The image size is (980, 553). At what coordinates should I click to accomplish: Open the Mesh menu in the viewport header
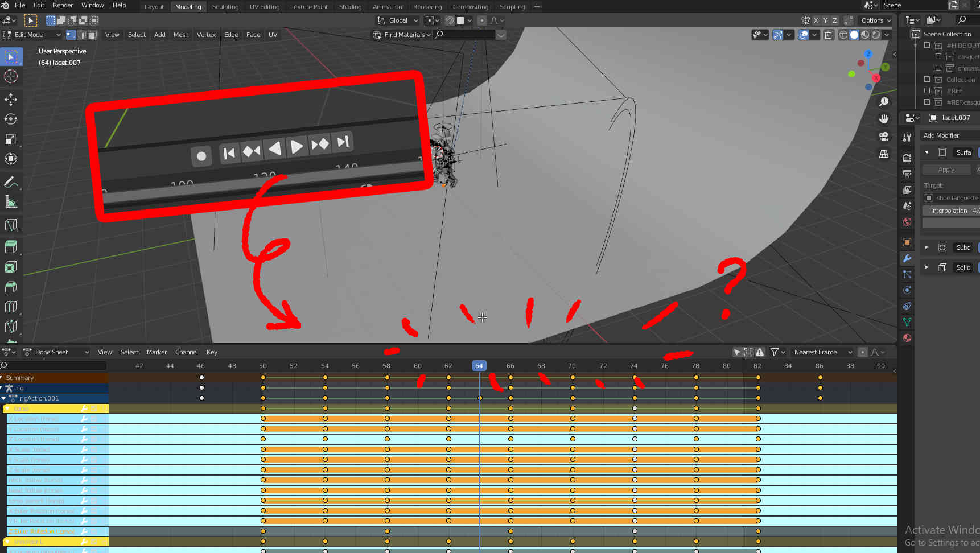point(181,35)
